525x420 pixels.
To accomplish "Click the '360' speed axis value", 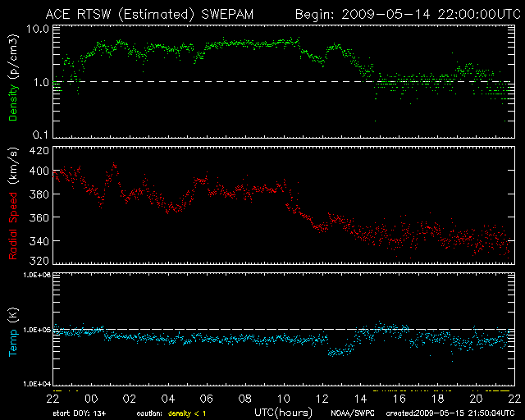I will pos(39,217).
